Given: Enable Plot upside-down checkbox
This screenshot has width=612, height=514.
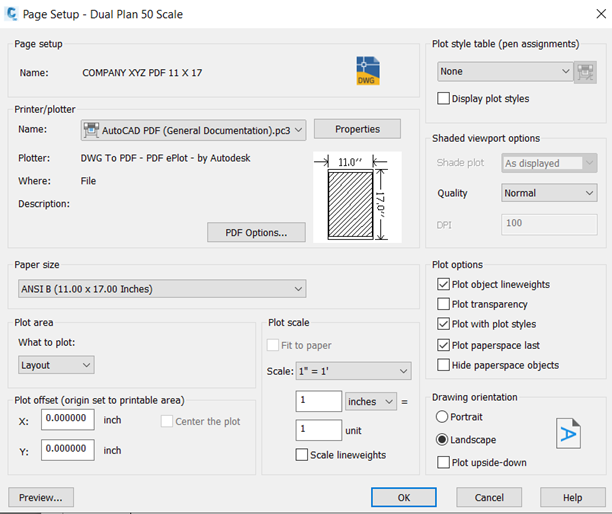Looking at the screenshot, I should point(443,462).
